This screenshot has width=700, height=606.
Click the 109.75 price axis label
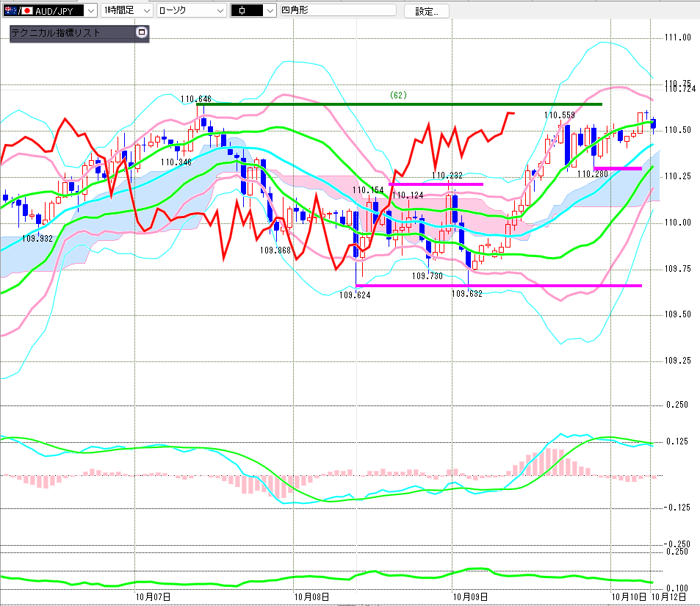coord(678,269)
